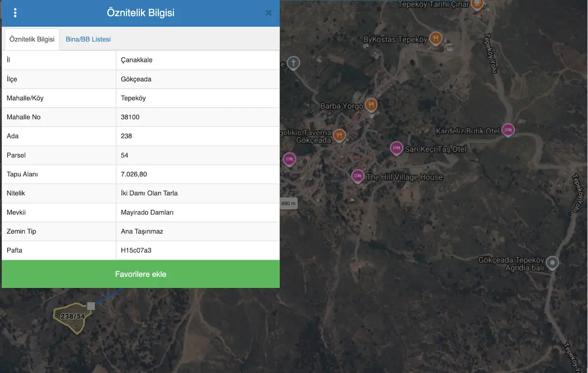Click the Ada value 238
This screenshot has width=588, height=373.
point(126,136)
